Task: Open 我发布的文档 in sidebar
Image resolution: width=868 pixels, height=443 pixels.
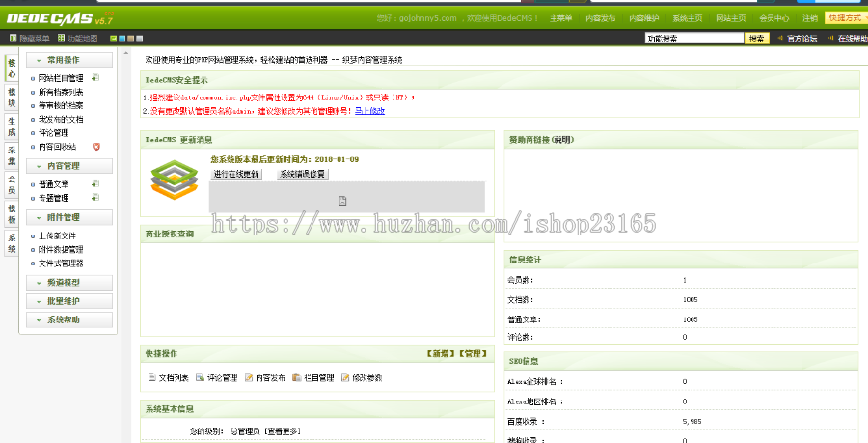Action: (61, 119)
